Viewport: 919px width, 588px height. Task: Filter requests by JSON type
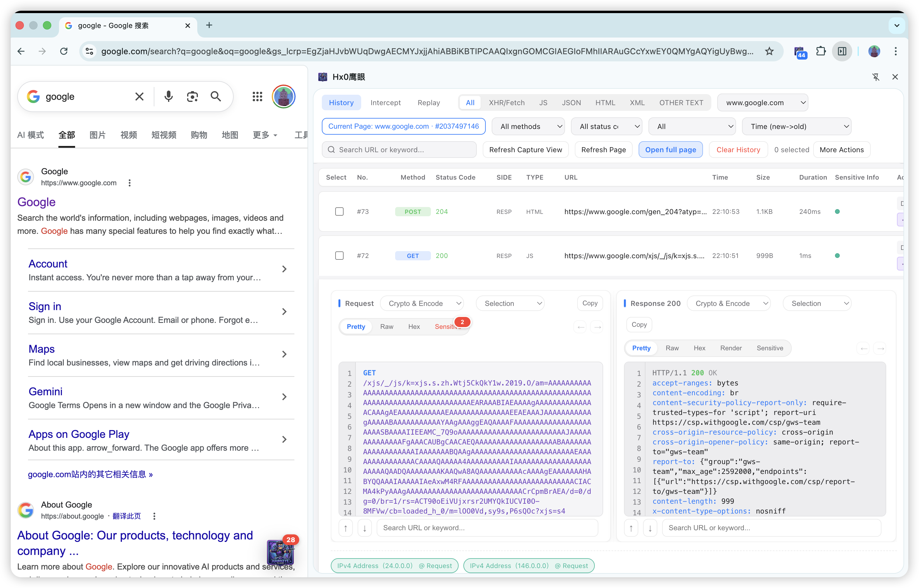571,103
